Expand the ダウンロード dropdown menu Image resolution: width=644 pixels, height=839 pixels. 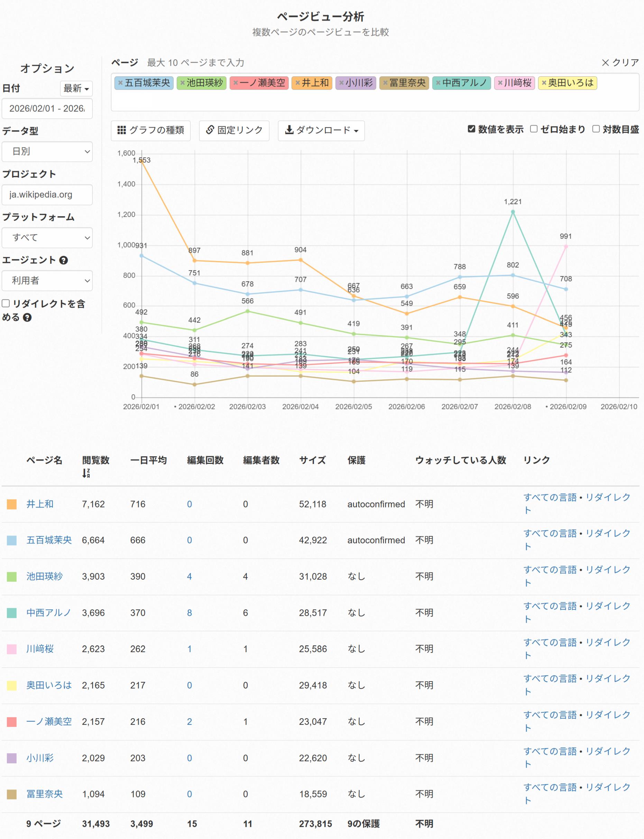coord(321,130)
